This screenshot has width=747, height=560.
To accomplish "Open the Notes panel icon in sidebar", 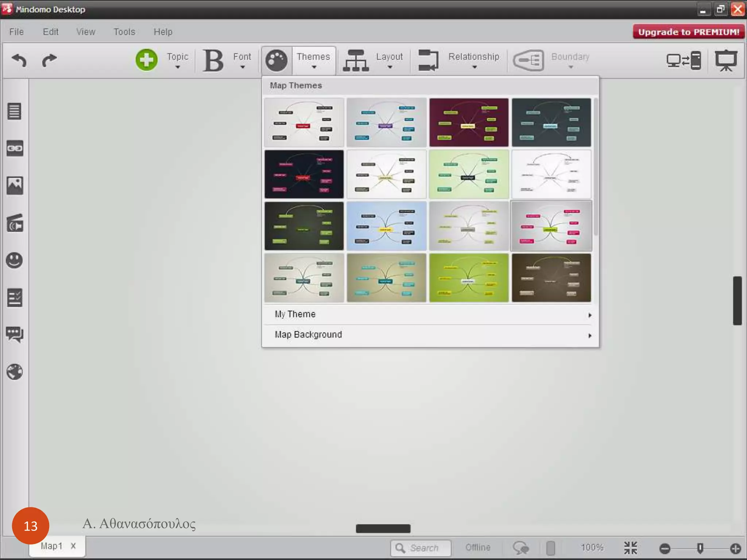I will (15, 111).
